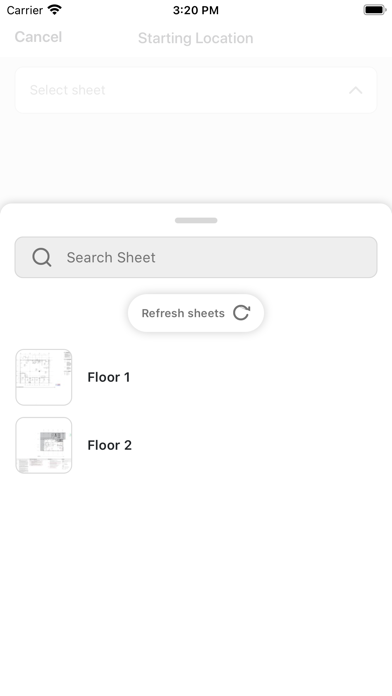This screenshot has width=392, height=696.
Task: Tap the battery indicator icon
Action: click(375, 10)
